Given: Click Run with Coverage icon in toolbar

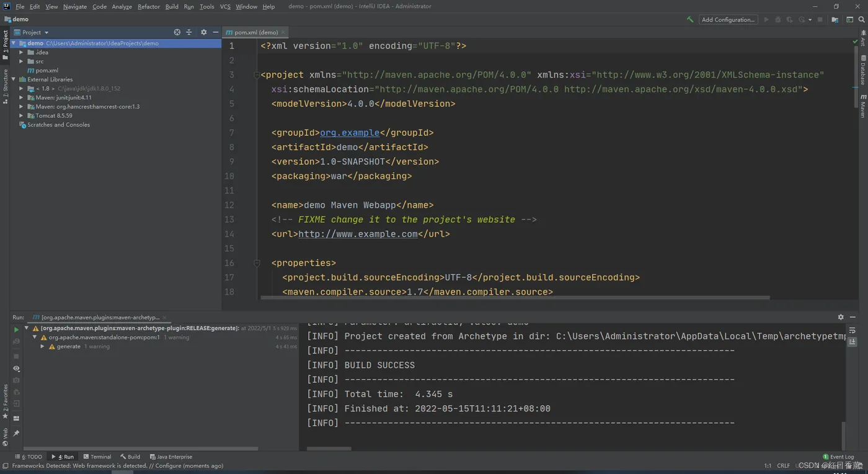Looking at the screenshot, I should pyautogui.click(x=790, y=19).
